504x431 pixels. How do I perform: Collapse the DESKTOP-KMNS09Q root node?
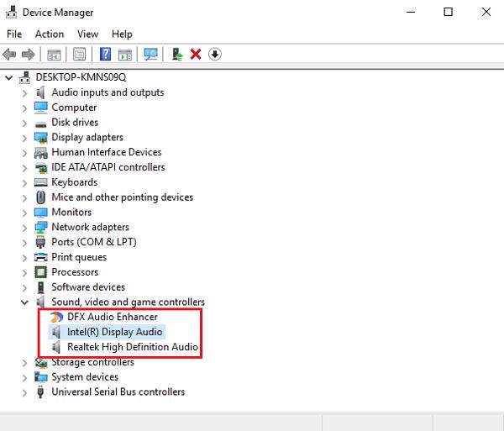(x=9, y=77)
